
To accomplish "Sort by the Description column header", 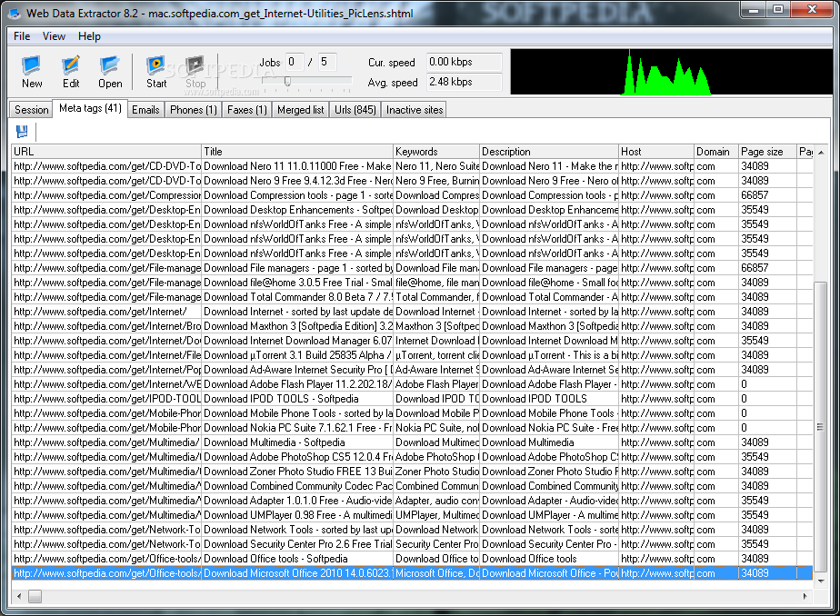I will click(549, 152).
